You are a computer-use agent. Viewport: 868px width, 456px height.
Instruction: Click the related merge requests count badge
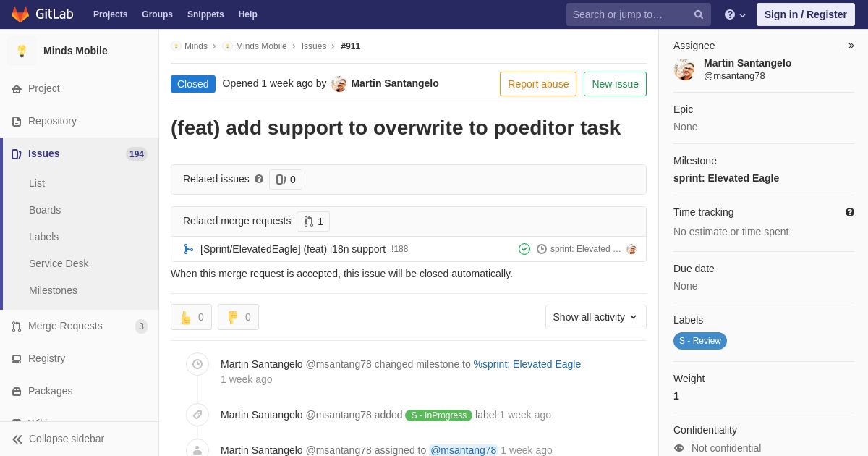(313, 221)
